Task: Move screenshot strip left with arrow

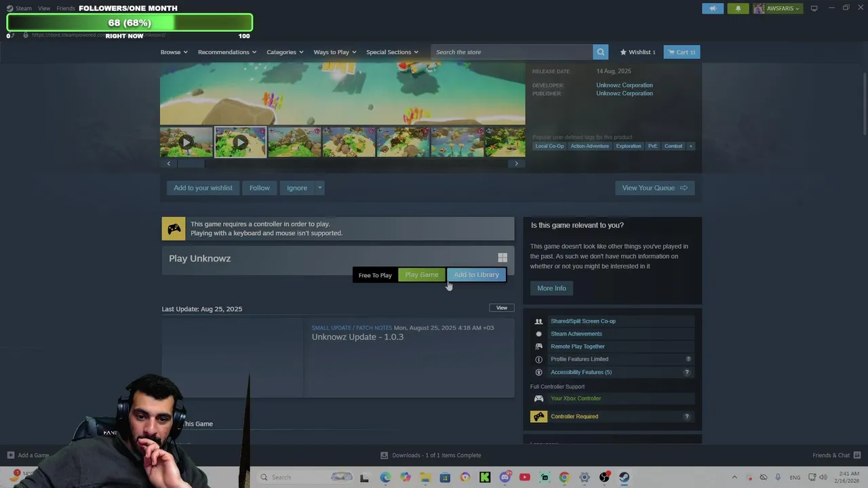Action: pyautogui.click(x=169, y=163)
